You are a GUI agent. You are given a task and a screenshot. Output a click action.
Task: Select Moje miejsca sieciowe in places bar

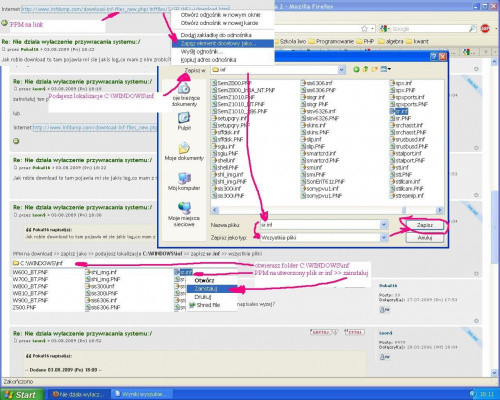[184, 214]
